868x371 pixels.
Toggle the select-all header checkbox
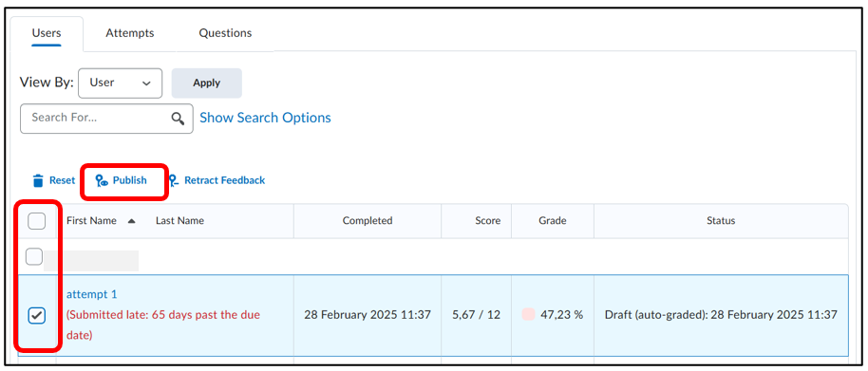coord(36,221)
